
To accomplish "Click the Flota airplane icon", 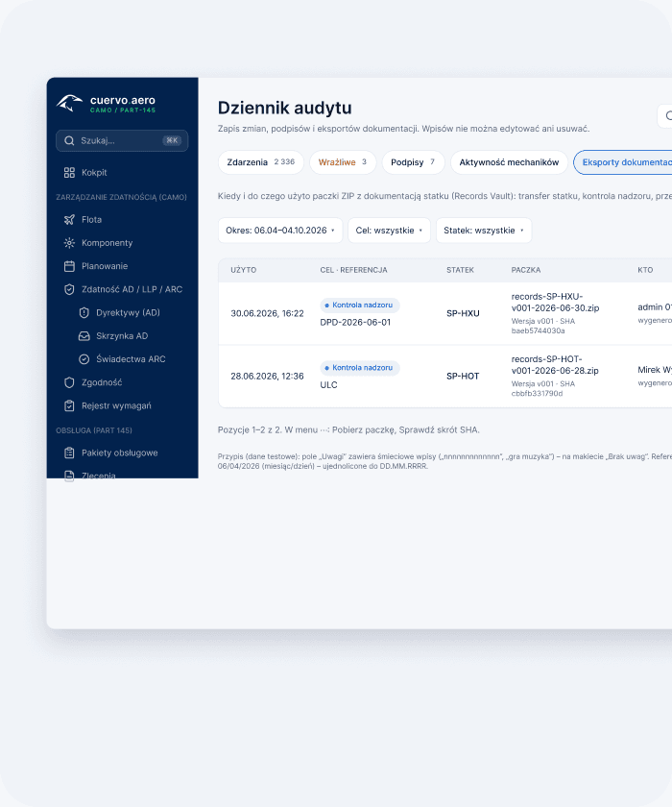I will 69,219.
